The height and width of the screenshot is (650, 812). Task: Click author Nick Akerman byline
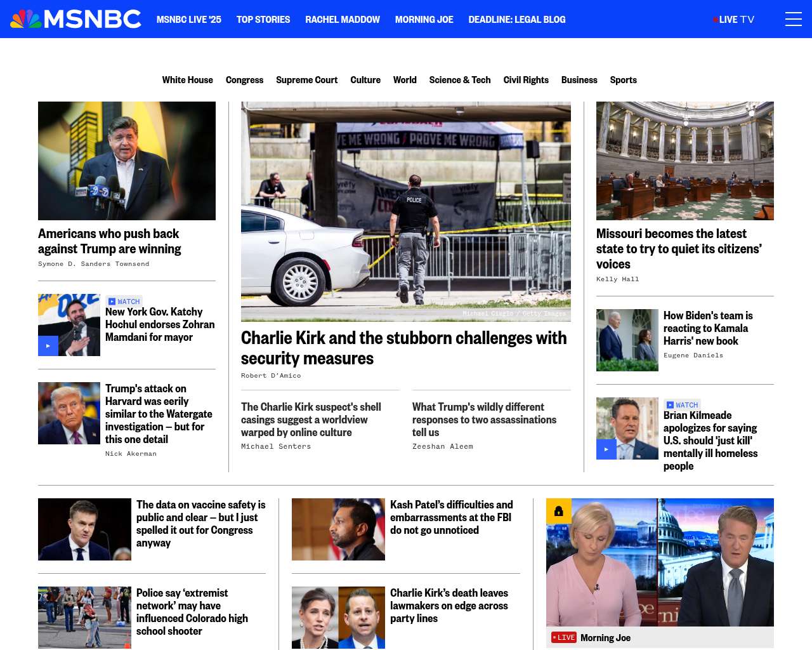[131, 454]
